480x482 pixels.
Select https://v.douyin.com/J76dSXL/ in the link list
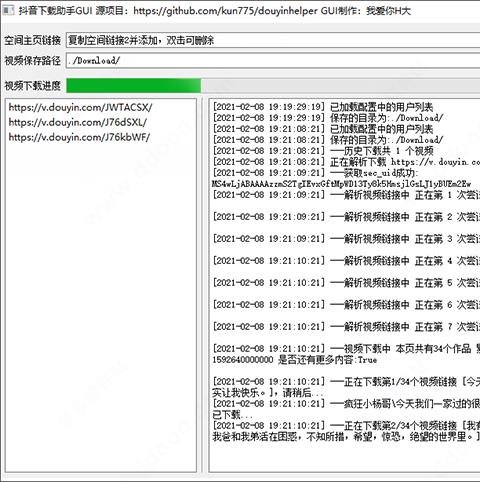point(78,122)
